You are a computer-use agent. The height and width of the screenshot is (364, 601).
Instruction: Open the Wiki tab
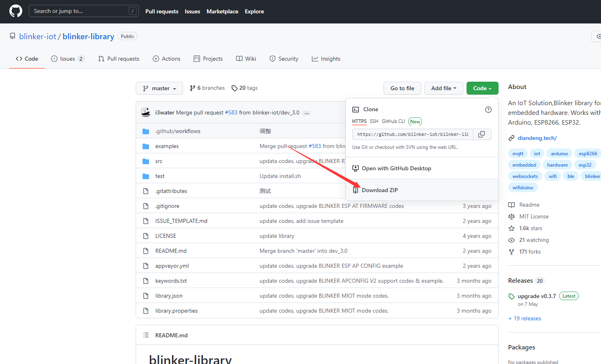click(x=246, y=59)
